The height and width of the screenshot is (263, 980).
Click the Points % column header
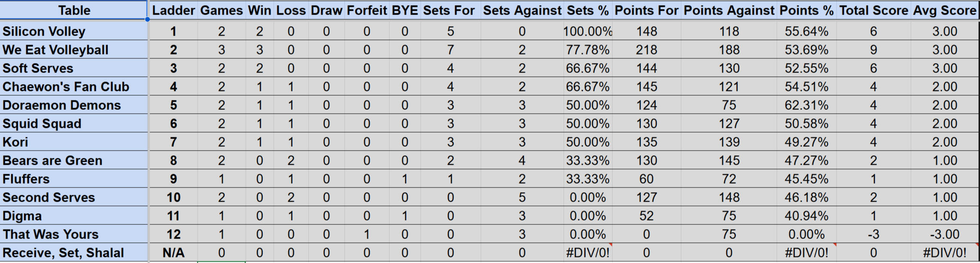(806, 10)
